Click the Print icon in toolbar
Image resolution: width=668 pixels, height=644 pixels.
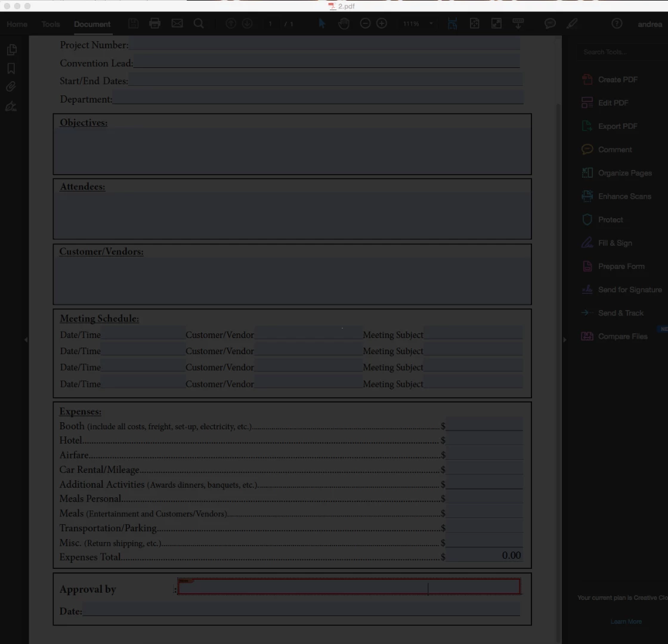(x=154, y=23)
